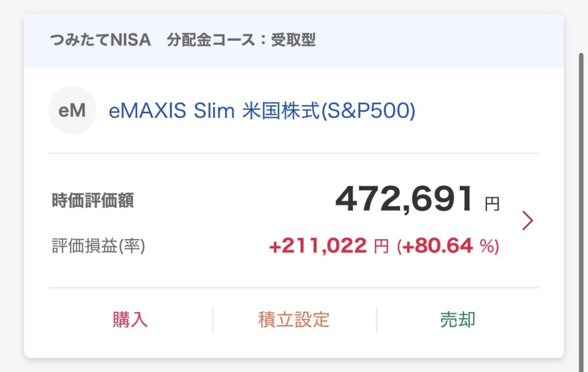Click the divider between 積立設定 and 売却

pos(377,320)
